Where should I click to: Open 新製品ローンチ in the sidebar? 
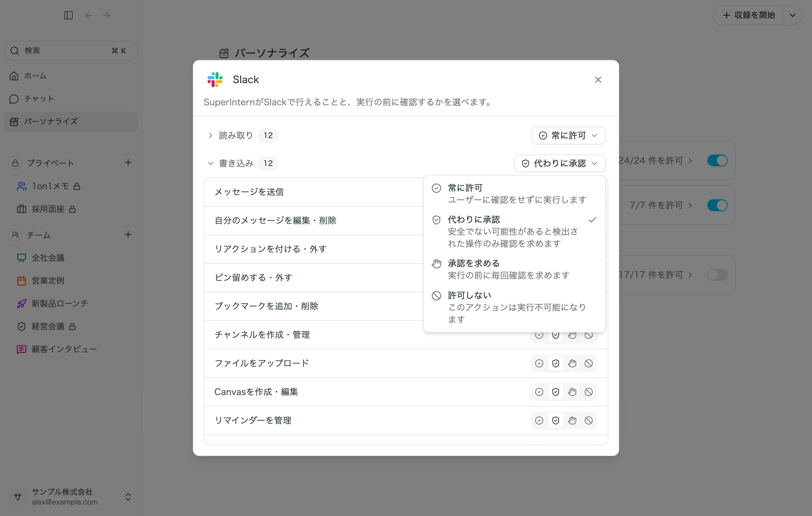tap(71, 303)
